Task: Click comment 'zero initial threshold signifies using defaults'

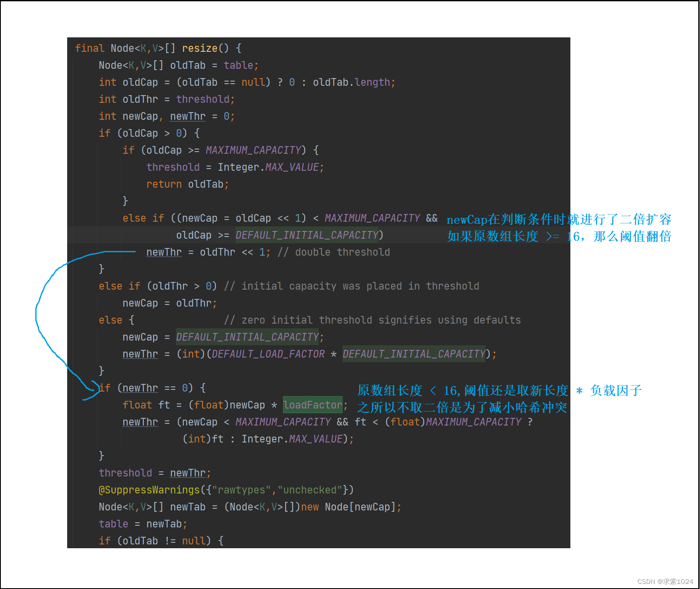Action: click(x=381, y=320)
